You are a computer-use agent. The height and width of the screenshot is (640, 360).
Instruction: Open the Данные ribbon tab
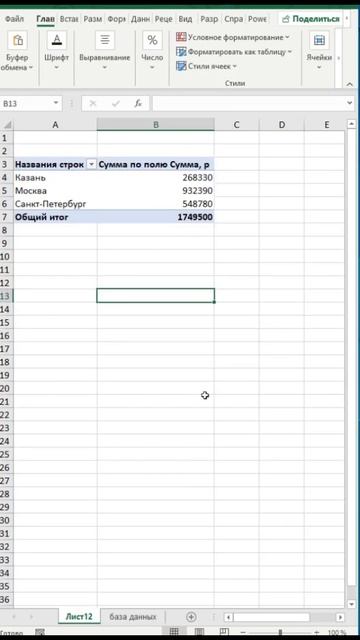(140, 19)
